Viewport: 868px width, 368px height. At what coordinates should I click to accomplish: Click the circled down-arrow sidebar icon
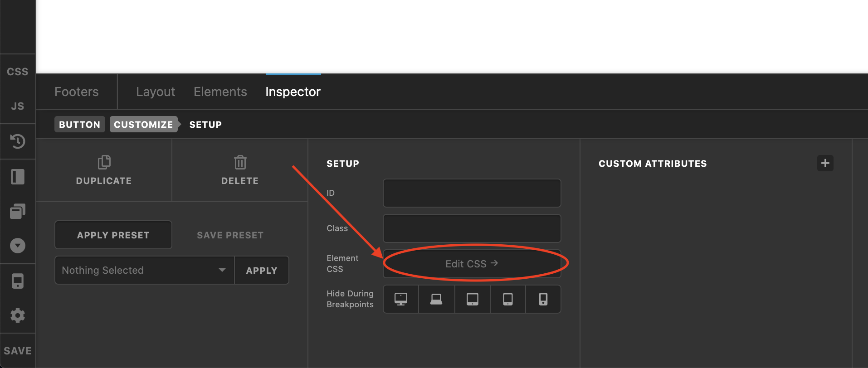tap(18, 246)
